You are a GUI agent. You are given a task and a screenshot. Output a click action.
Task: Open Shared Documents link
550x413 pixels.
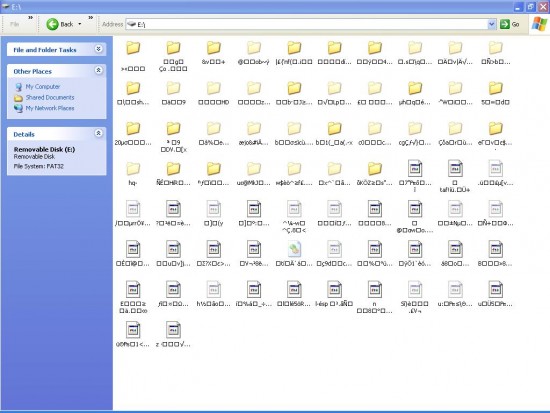[x=50, y=97]
